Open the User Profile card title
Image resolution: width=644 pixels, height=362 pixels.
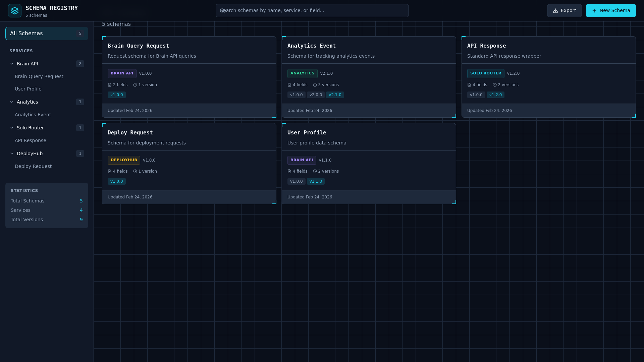coord(307,133)
